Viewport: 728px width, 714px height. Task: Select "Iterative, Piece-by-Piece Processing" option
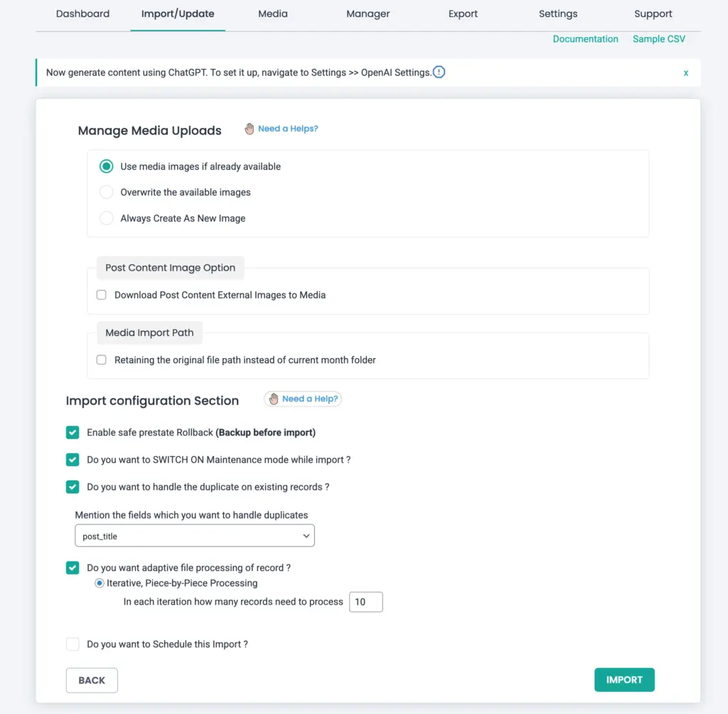[99, 583]
